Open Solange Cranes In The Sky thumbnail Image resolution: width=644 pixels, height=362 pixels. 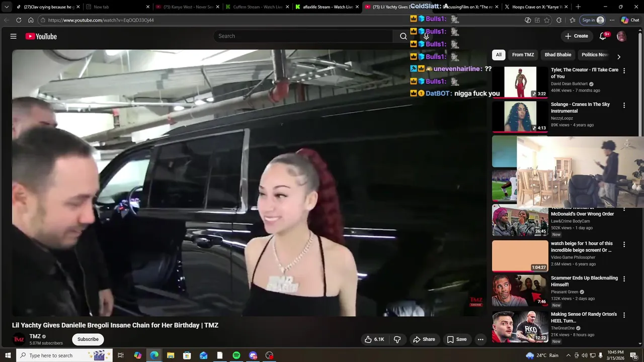pos(520,117)
